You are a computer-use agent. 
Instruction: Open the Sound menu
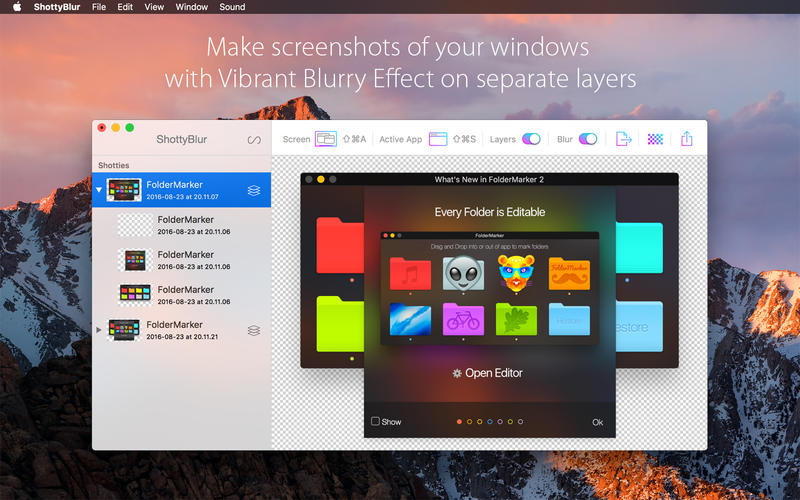(x=232, y=7)
